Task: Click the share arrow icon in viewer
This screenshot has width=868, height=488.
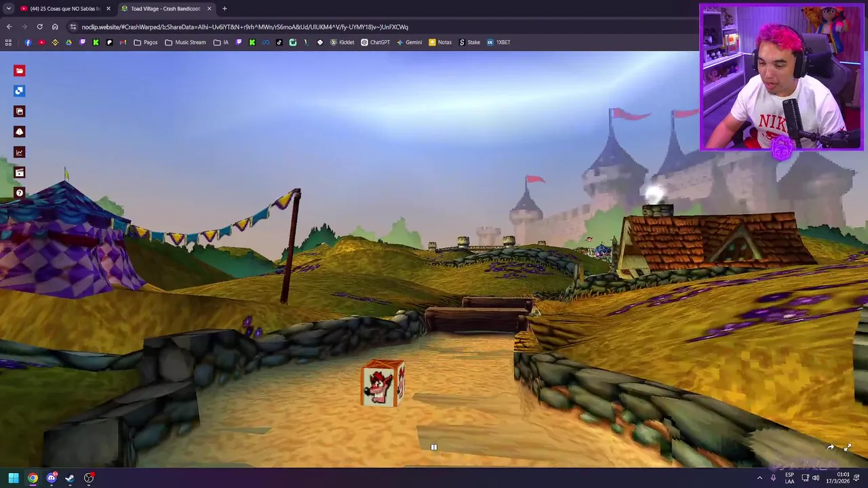Action: 830,447
